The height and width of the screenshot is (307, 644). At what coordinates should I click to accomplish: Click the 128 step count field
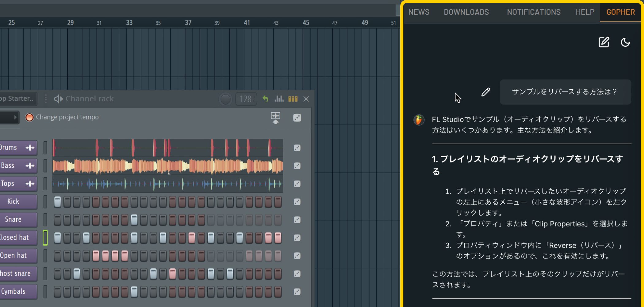tap(246, 99)
